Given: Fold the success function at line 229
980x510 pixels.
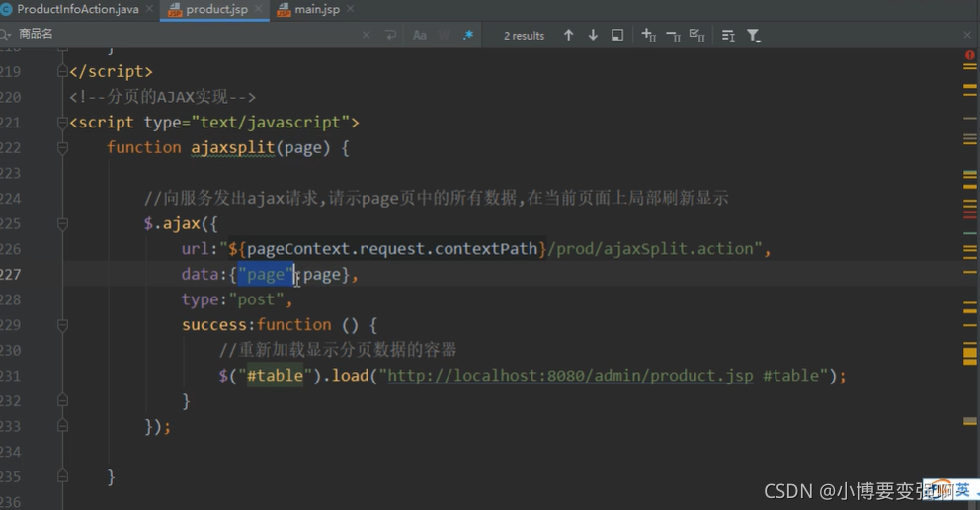Looking at the screenshot, I should pyautogui.click(x=62, y=324).
